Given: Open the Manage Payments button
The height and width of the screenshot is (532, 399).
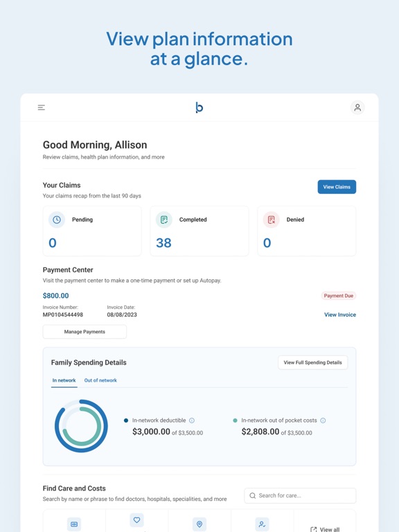Looking at the screenshot, I should pos(85,332).
